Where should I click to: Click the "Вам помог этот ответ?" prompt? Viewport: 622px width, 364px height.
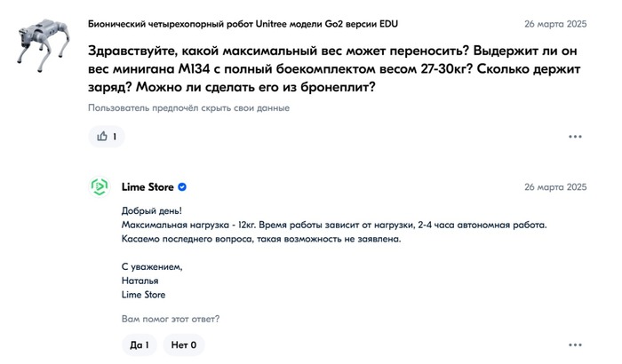171,319
